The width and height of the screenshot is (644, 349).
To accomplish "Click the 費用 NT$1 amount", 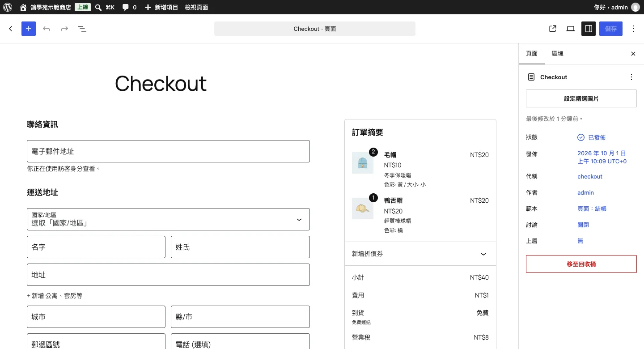I will pos(482,295).
